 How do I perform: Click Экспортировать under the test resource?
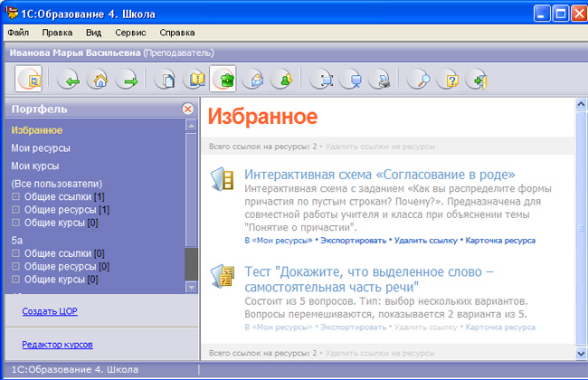353,328
